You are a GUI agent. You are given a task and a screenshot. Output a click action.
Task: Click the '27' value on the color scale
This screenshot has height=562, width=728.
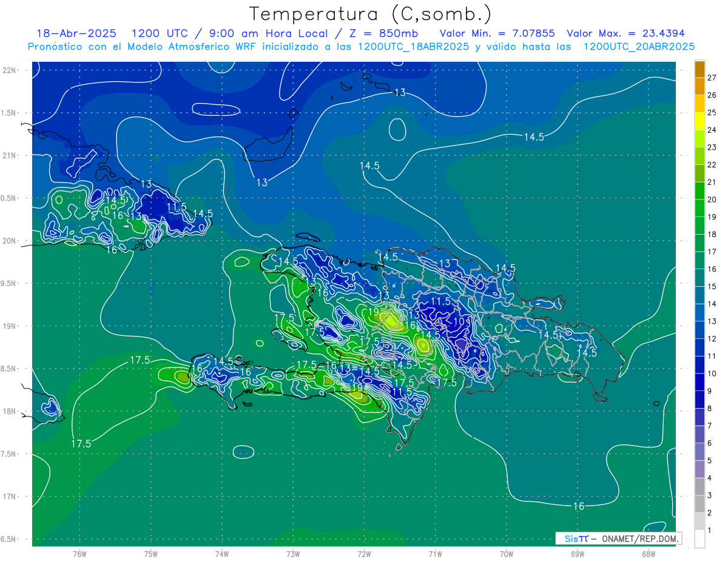(x=712, y=78)
